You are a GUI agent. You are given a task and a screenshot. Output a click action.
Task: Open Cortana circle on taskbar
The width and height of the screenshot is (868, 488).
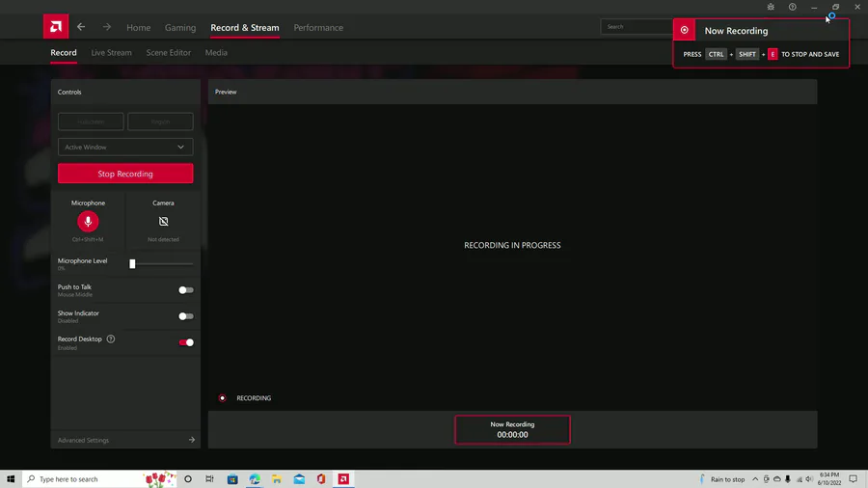[188, 478]
